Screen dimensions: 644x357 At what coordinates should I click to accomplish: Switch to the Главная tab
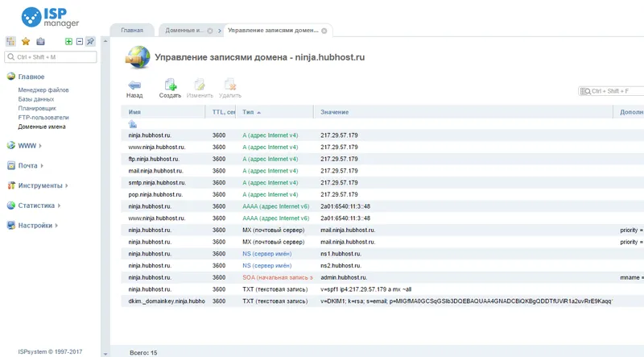[x=132, y=31]
